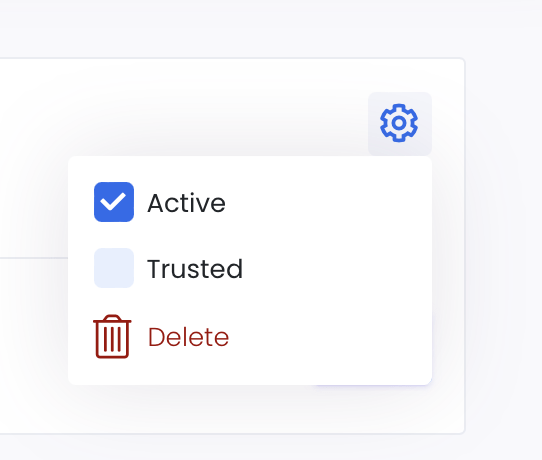Viewport: 542px width, 460px height.
Task: Close the dropdown via the gear button
Action: click(400, 124)
